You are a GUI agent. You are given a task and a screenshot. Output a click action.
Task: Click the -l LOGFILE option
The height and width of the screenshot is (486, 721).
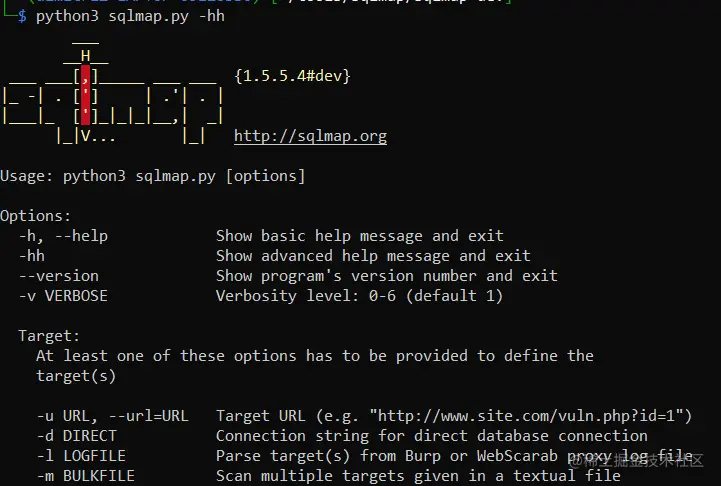tap(81, 456)
